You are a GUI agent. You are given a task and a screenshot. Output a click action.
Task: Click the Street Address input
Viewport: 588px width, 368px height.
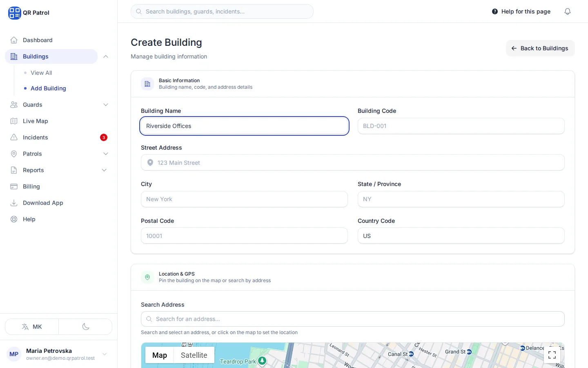(353, 162)
